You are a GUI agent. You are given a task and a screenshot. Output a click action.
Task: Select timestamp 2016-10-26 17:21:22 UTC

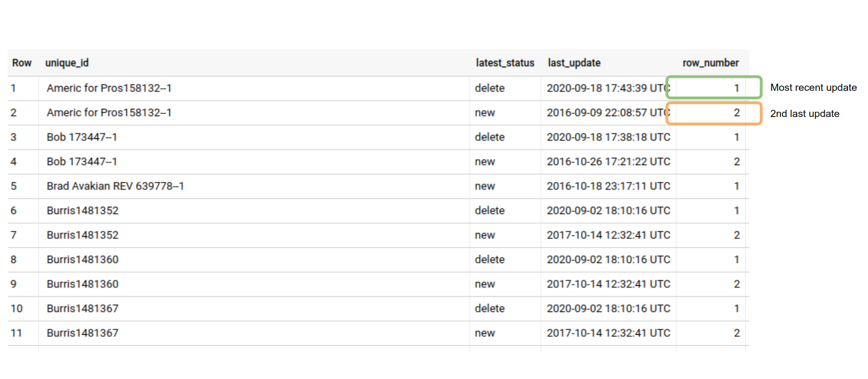tap(608, 162)
